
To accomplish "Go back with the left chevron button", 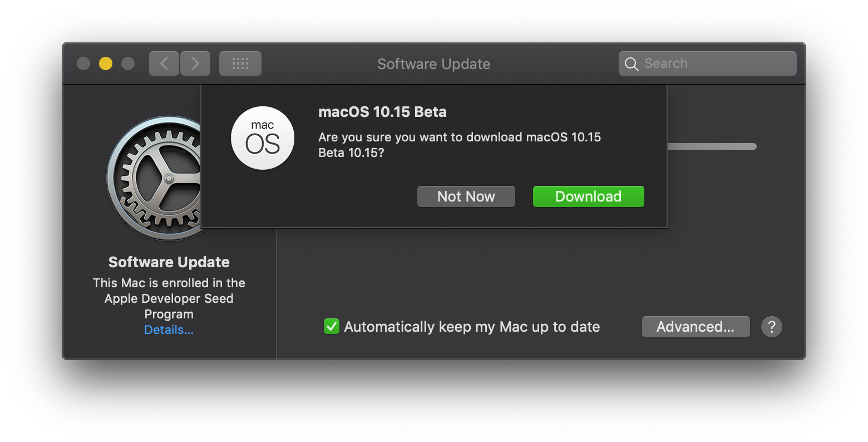I will (164, 63).
